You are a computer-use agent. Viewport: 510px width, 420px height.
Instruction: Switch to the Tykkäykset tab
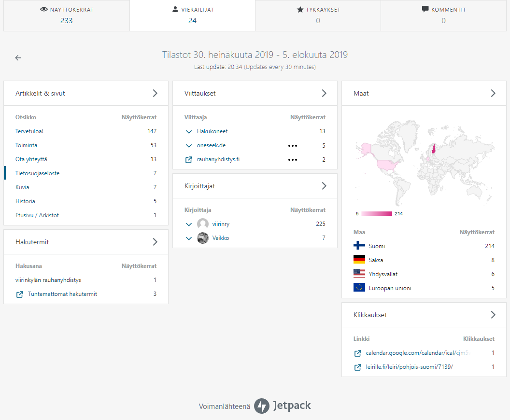coord(318,15)
